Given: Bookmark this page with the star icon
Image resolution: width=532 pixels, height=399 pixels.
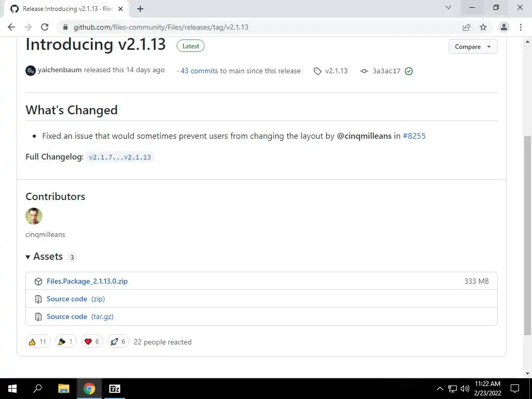Looking at the screenshot, I should coord(483,27).
